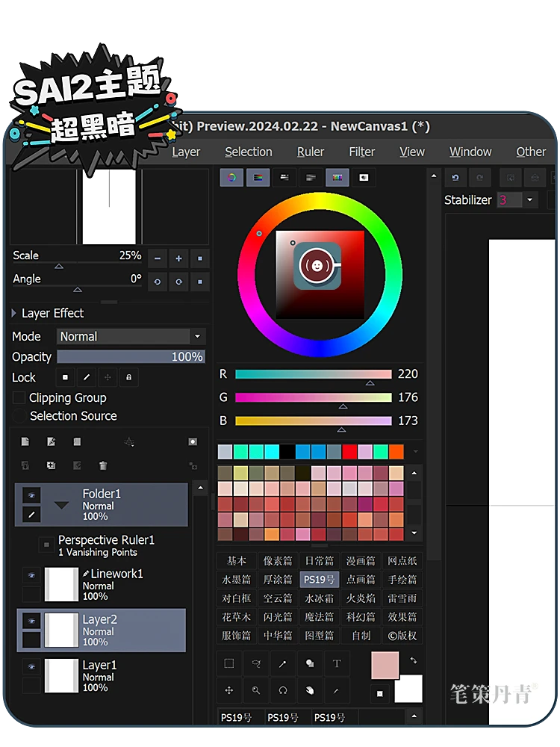Hide the Folder1 layer group

31,495
